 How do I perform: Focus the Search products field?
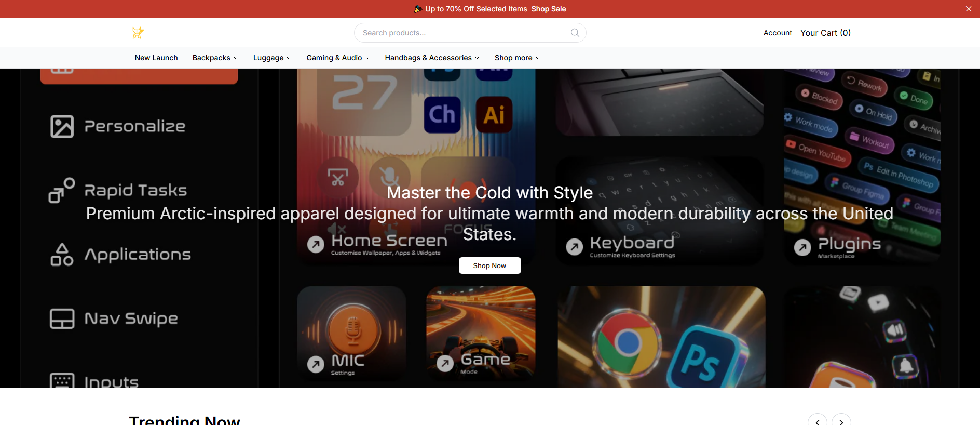click(x=470, y=33)
